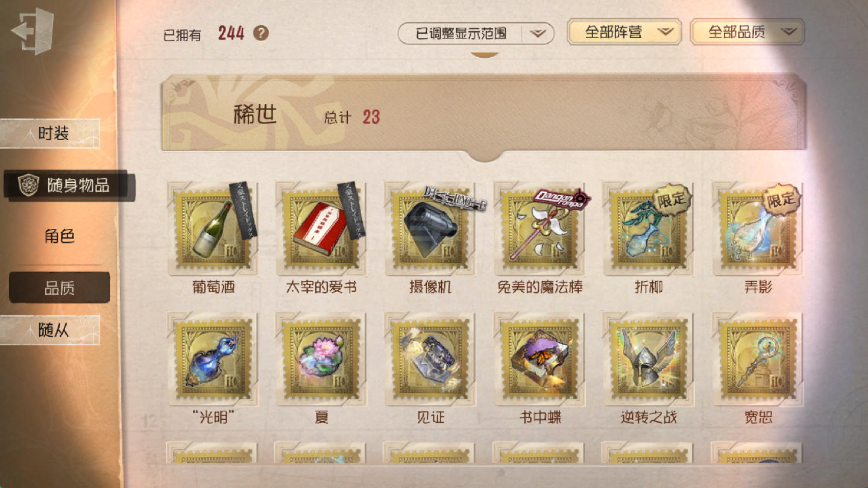Pick the 兔美的魔法棒 wand item
Image resolution: width=868 pixels, height=488 pixels.
(539, 230)
